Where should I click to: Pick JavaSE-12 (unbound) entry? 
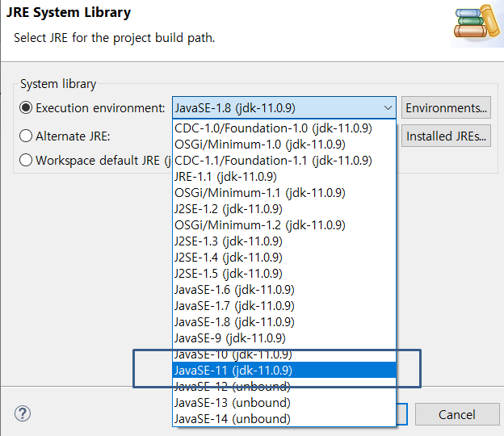(284, 387)
